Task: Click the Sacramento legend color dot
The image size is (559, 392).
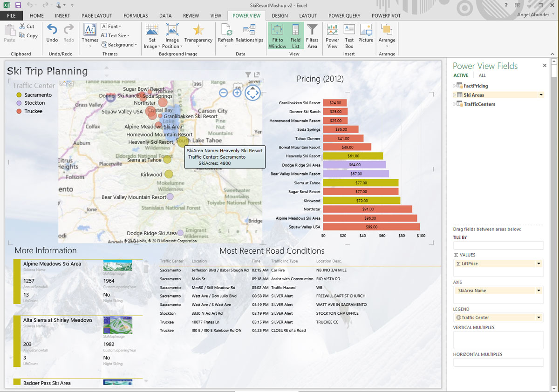Action: (x=19, y=95)
